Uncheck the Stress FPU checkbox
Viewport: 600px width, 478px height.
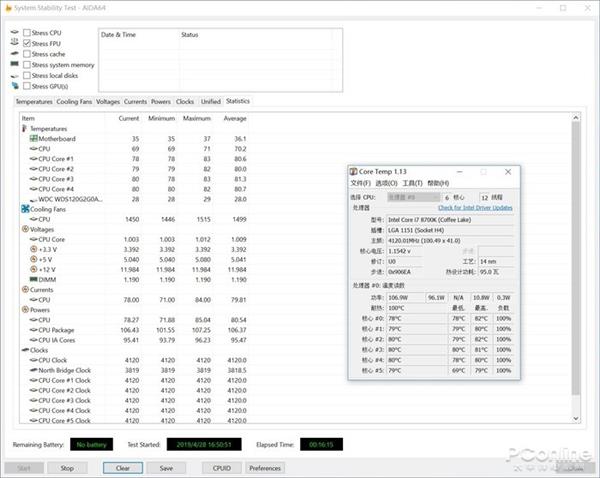27,44
